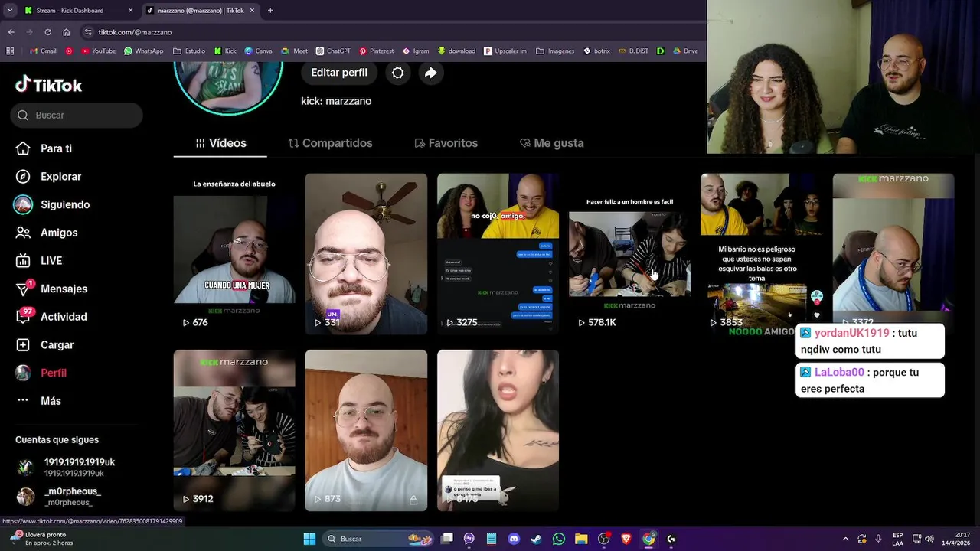The width and height of the screenshot is (980, 551).
Task: Expand the Imagenes bookmarks folder
Action: point(555,51)
